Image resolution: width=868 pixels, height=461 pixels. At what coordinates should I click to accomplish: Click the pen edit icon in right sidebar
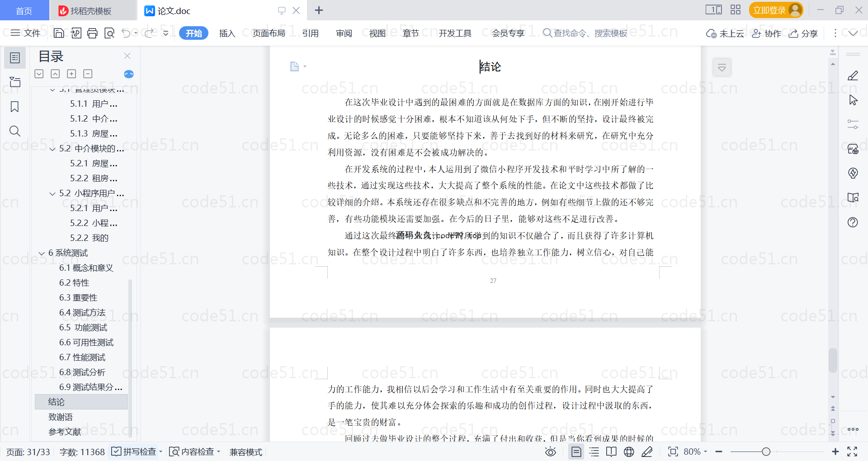point(853,75)
